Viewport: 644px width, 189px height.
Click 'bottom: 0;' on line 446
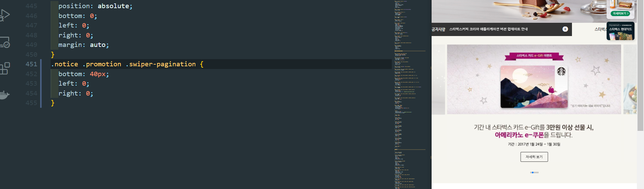pos(78,16)
